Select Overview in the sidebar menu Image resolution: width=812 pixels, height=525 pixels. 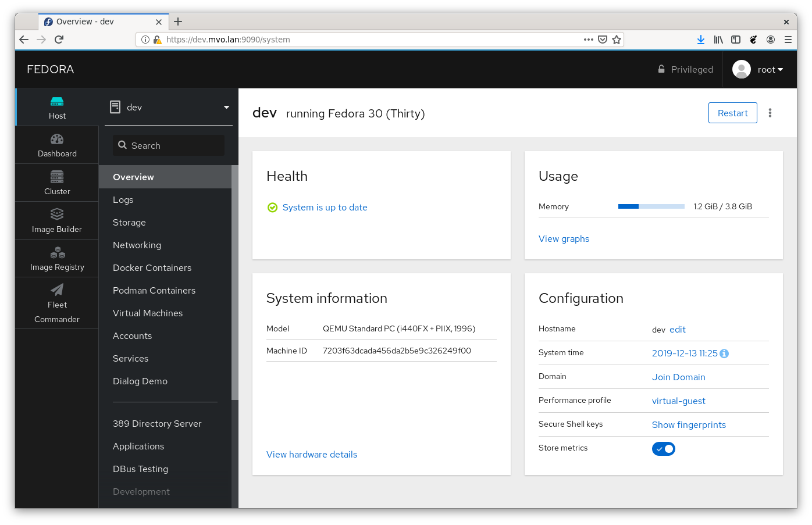pos(165,177)
